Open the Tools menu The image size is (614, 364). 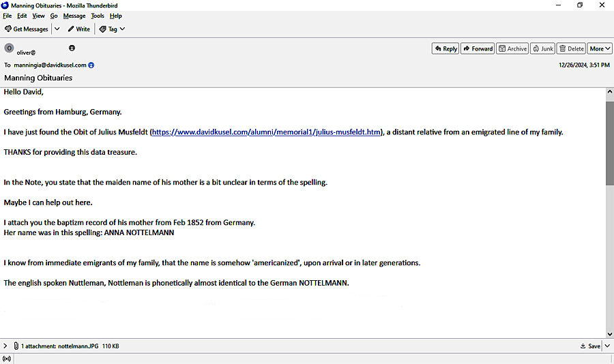click(98, 16)
